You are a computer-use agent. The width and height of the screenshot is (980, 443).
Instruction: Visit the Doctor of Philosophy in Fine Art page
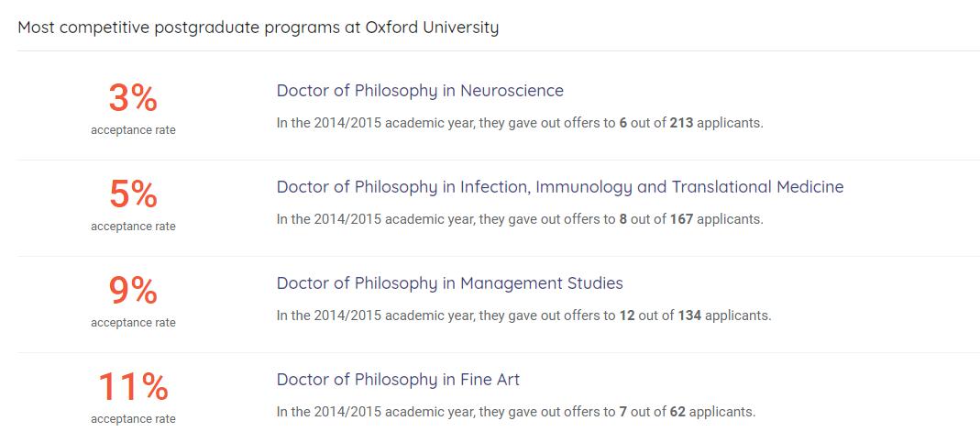click(x=398, y=380)
